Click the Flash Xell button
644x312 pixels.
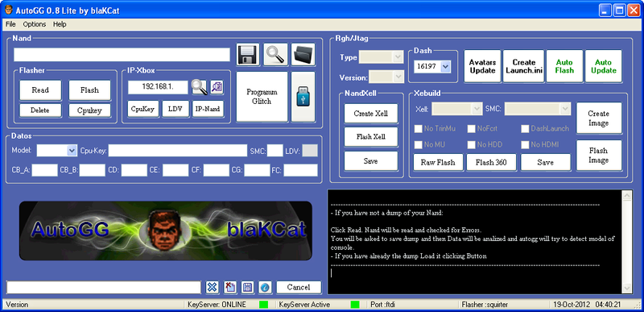point(371,137)
